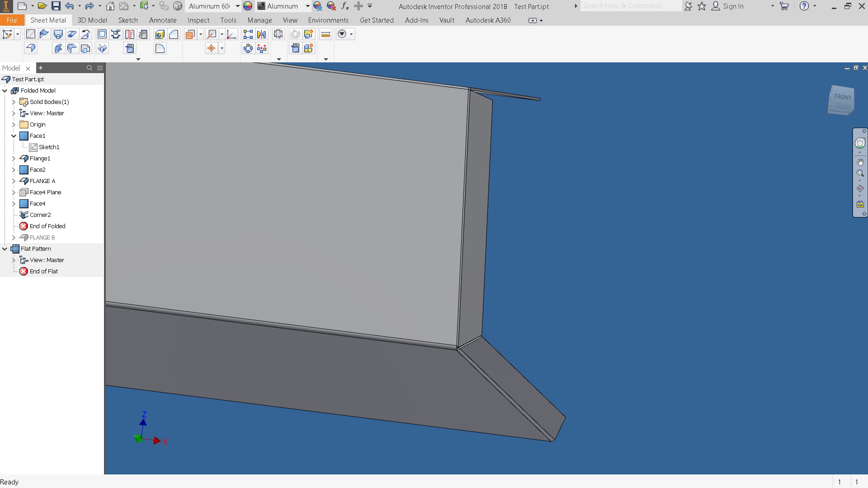Click the Sign In button
This screenshot has width=868, height=488.
(x=733, y=6)
